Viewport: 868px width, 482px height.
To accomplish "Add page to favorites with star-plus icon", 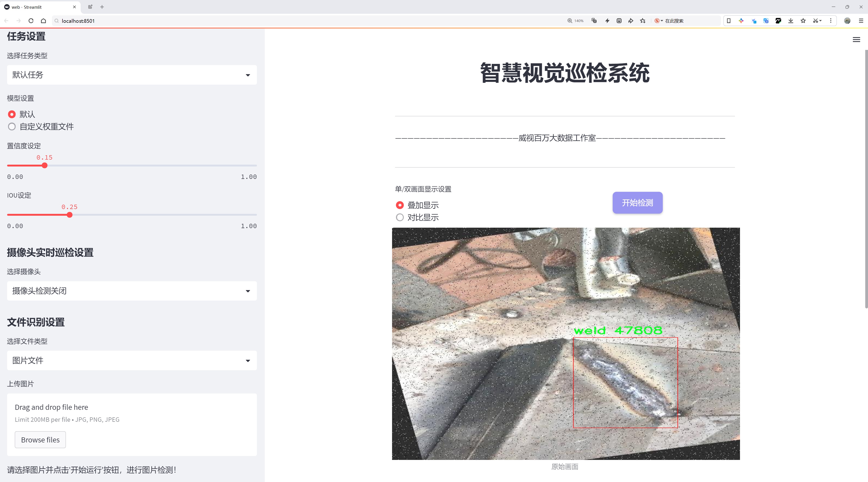I will click(x=643, y=21).
